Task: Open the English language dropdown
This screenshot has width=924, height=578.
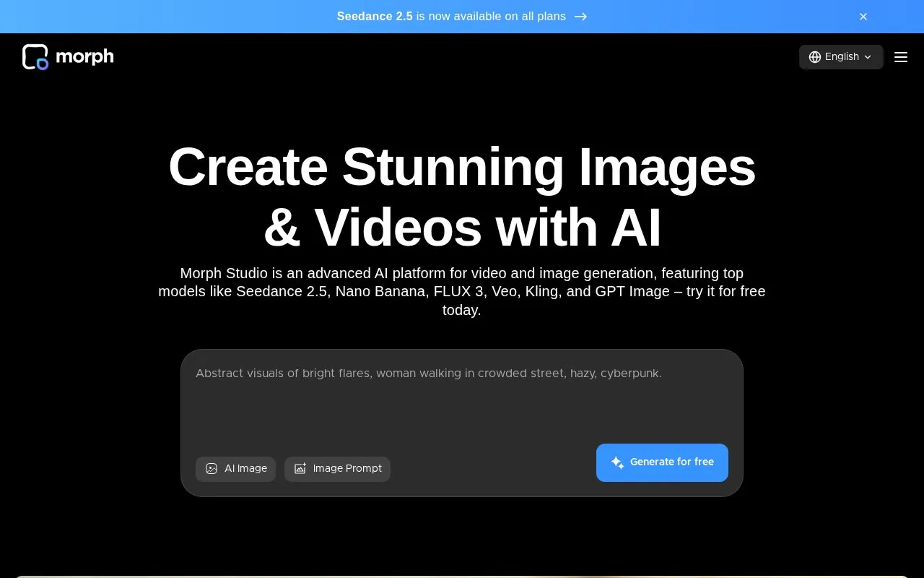Action: [x=841, y=57]
